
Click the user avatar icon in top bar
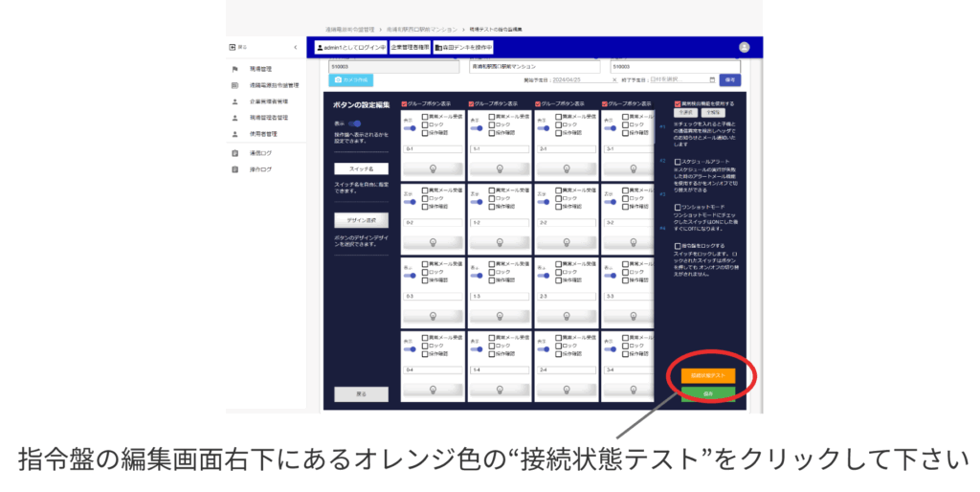744,47
